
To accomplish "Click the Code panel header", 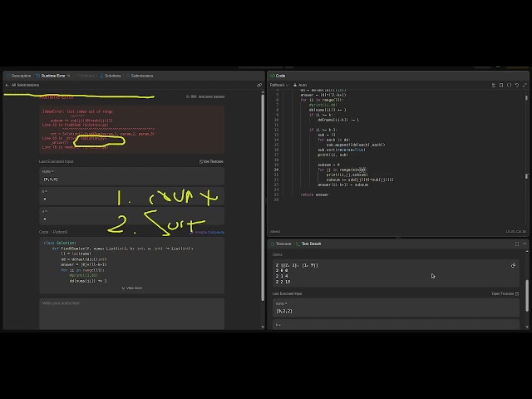I will [x=278, y=76].
